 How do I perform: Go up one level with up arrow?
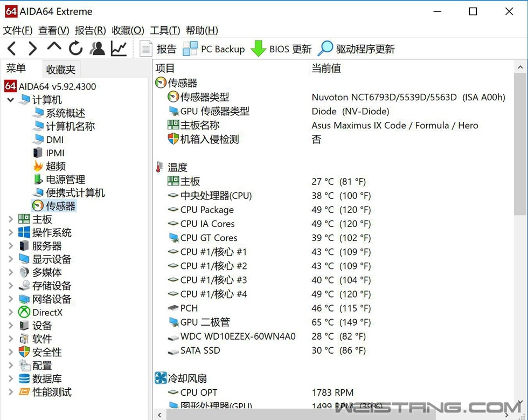click(x=54, y=48)
